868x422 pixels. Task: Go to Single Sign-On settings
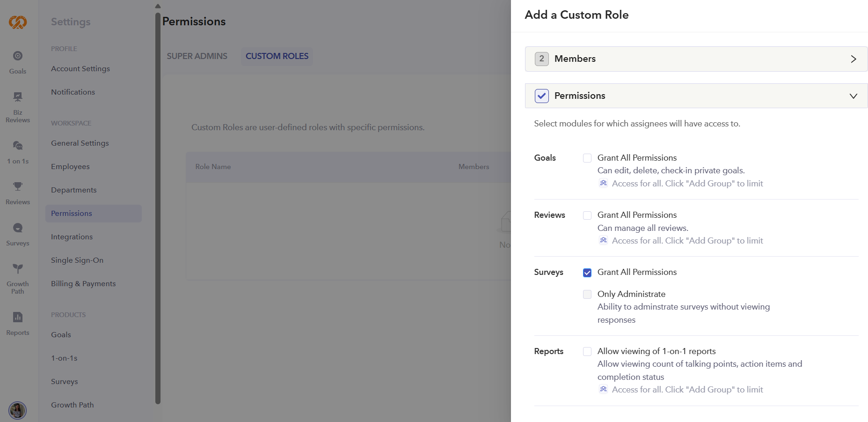point(77,260)
